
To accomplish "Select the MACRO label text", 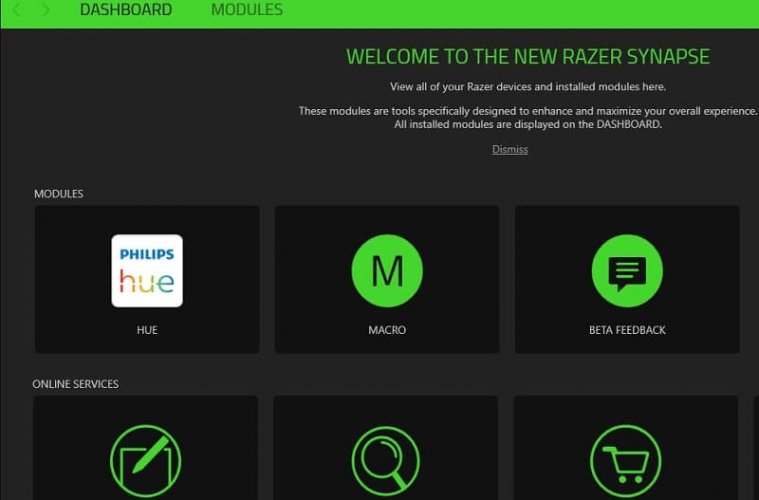I will [x=387, y=330].
